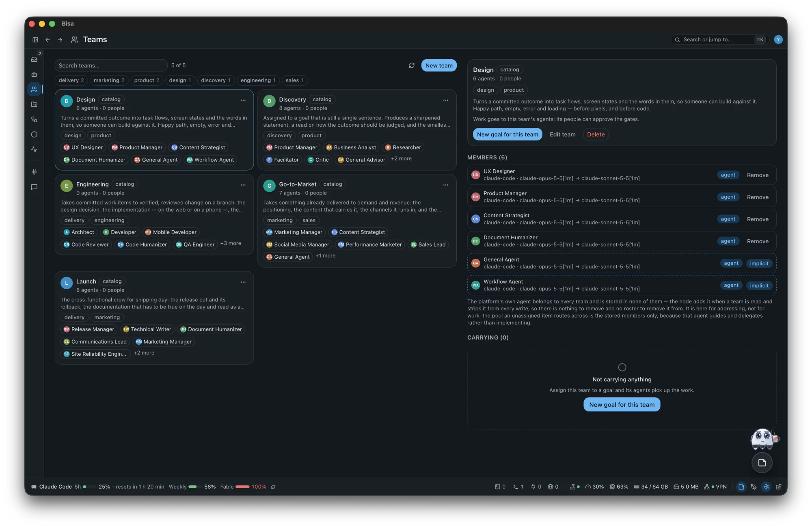Click the Weekly 58% usage bar
The width and height of the screenshot is (812, 528).
(x=192, y=487)
